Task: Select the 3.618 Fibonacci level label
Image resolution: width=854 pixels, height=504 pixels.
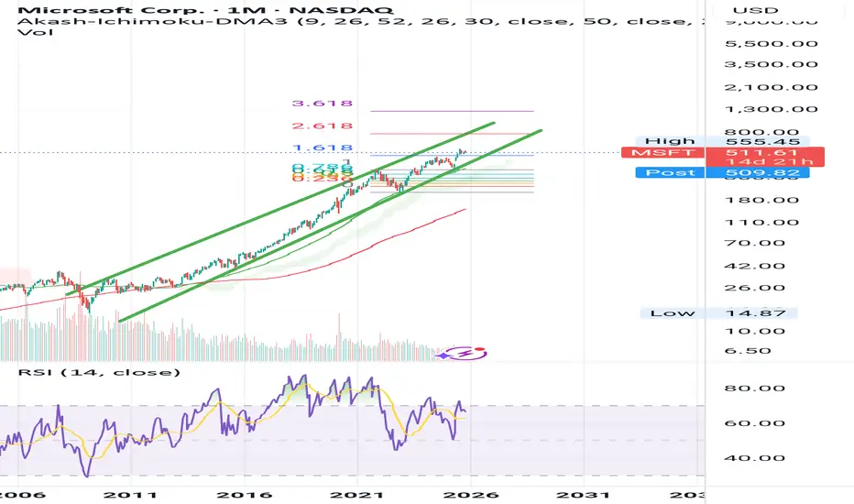Action: [322, 103]
